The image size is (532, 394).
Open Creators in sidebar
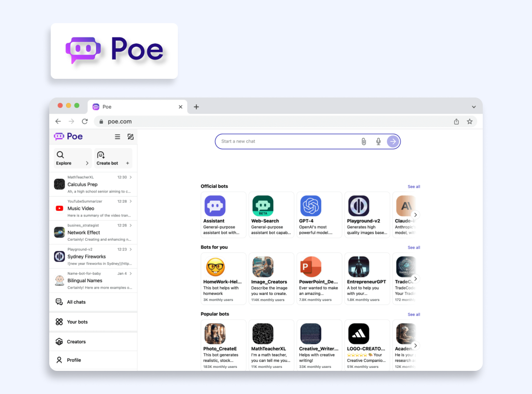[93, 341]
